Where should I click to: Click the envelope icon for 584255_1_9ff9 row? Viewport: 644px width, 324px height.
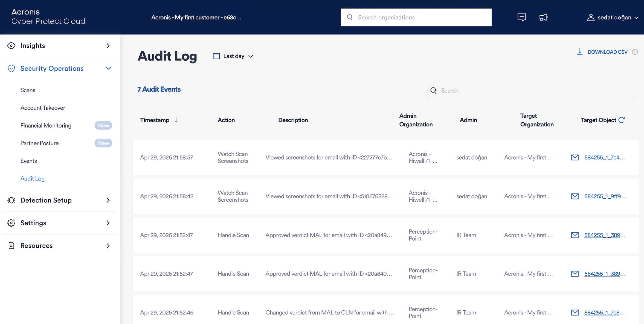click(x=575, y=196)
